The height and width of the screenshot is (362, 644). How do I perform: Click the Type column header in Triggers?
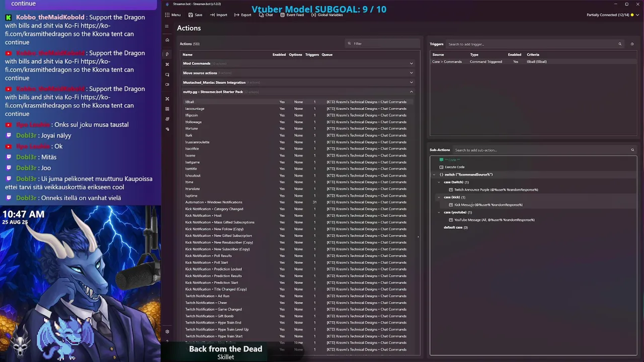pos(474,54)
